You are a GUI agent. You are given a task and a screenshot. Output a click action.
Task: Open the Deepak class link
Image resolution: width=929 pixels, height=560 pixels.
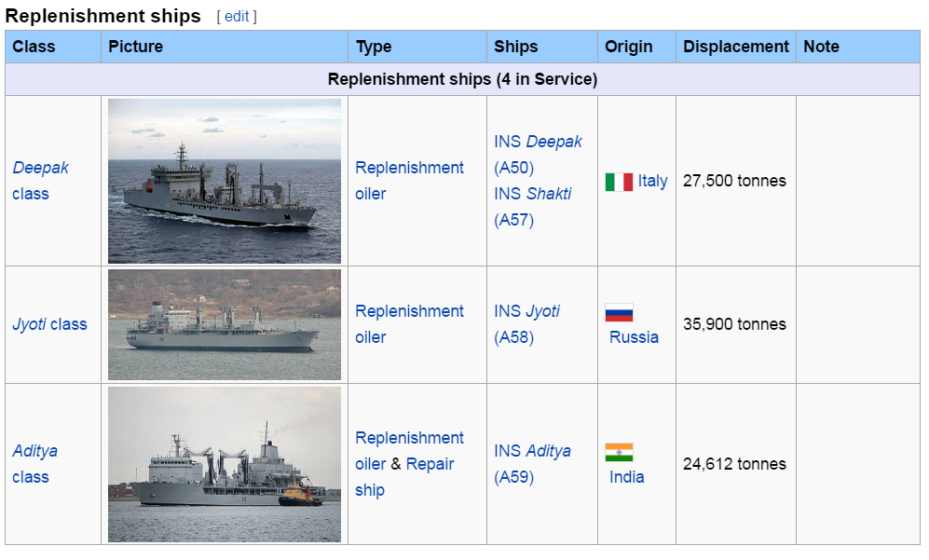(40, 181)
